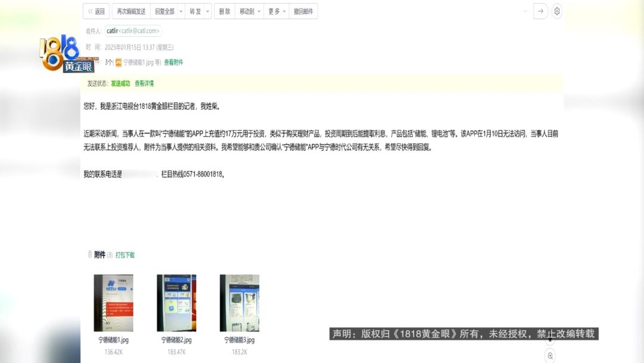The image size is (644, 363).
Task: Click the magnifier zoom icon at bottom right
Action: [x=550, y=356]
